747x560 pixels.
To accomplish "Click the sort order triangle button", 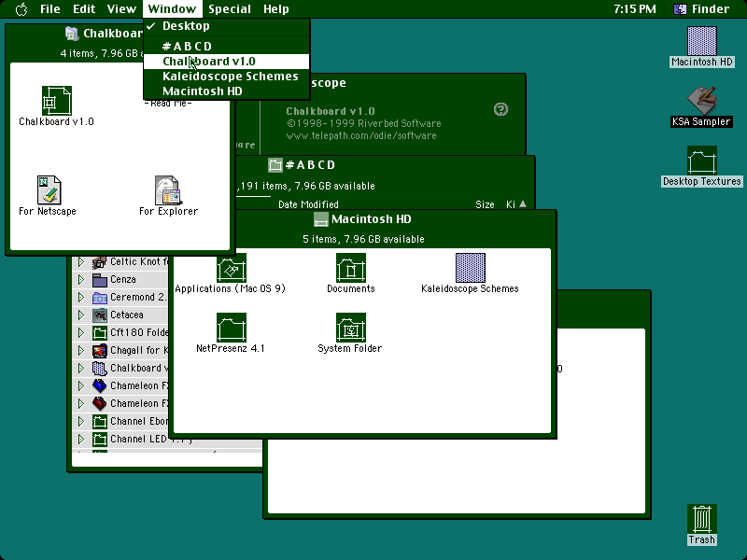I will (x=523, y=204).
